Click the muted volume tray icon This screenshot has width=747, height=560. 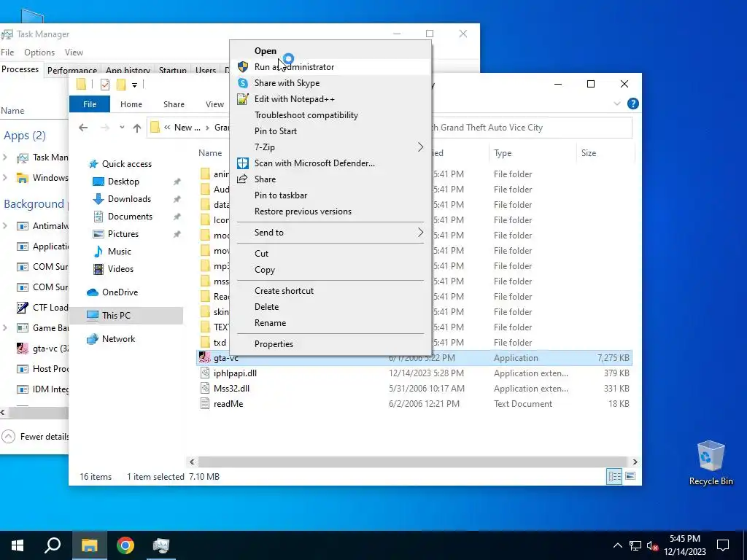[x=653, y=545]
